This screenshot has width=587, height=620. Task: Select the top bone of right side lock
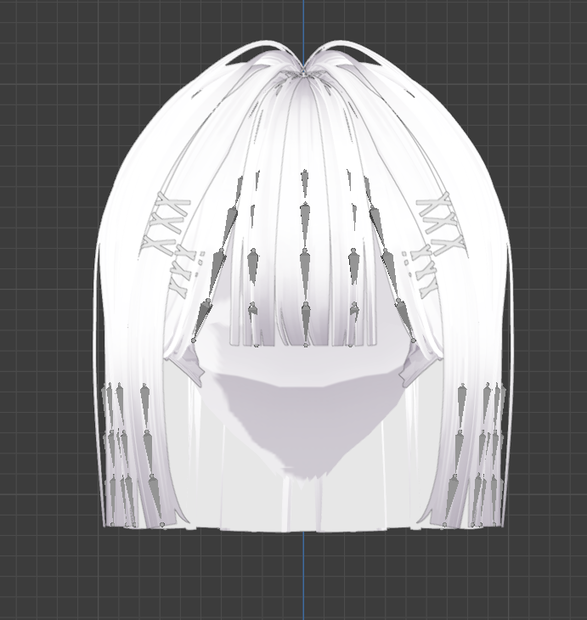coord(462,405)
